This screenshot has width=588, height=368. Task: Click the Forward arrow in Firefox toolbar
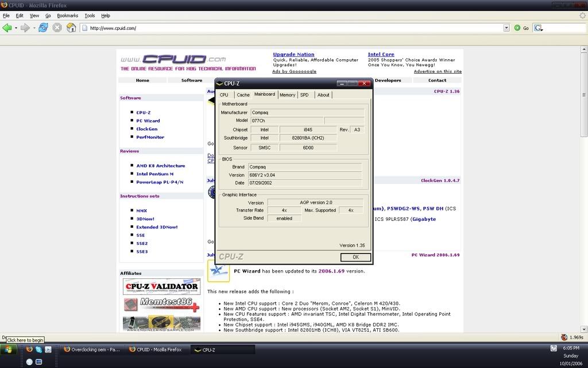(x=25, y=28)
